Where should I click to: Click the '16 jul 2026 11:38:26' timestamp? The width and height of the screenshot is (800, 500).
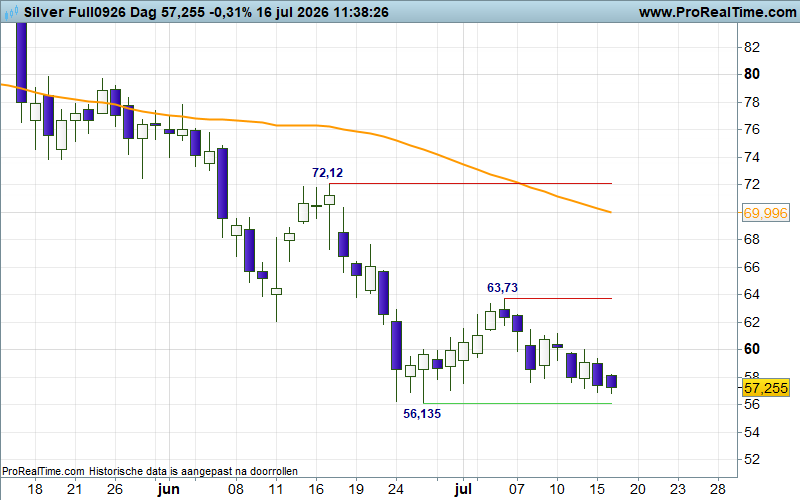click(322, 12)
